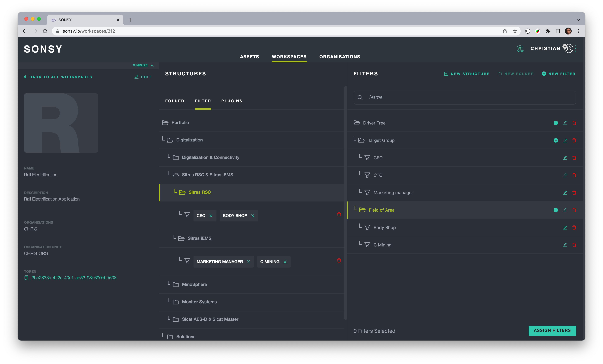This screenshot has height=364, width=603.
Task: Click the edit pencil next to the CTO filter
Action: coord(565,175)
